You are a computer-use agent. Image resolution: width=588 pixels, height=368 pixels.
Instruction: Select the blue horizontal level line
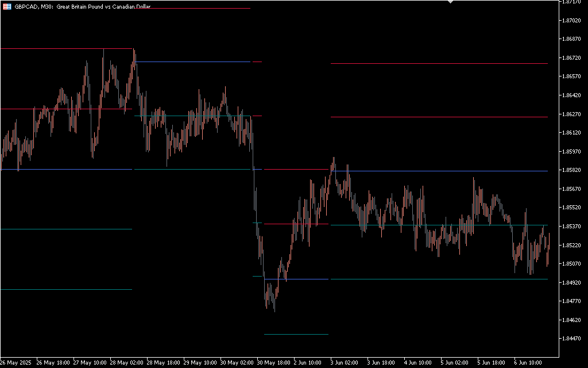tap(66, 170)
